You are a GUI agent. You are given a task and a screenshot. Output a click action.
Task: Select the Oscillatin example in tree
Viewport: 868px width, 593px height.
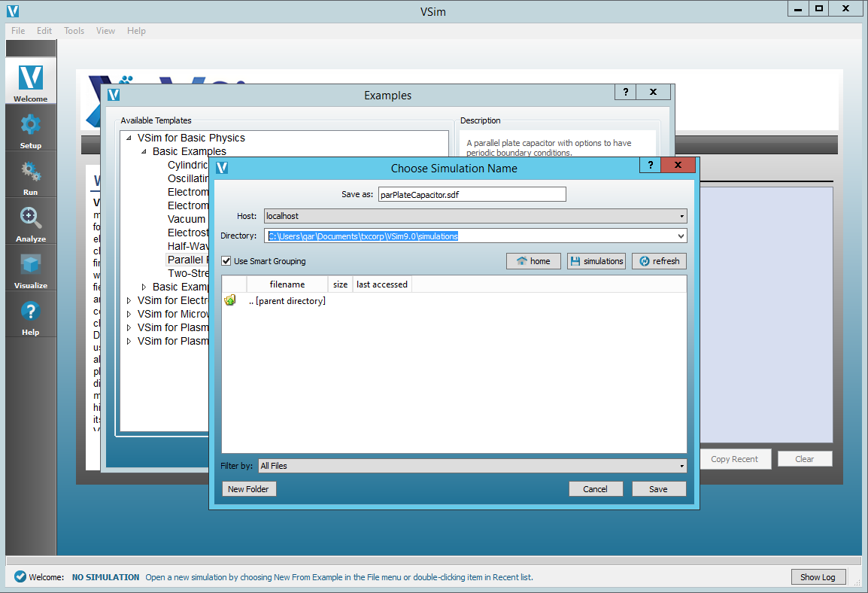click(187, 178)
